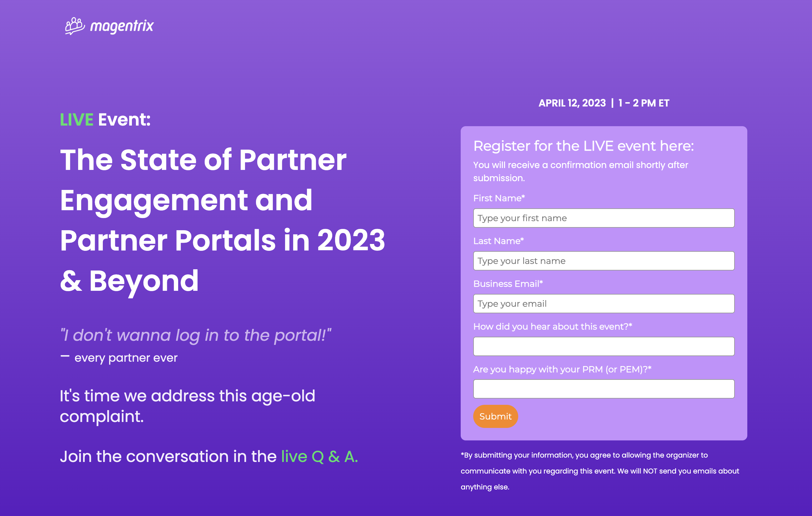Select the Business Email text box
Image resolution: width=812 pixels, height=516 pixels.
click(x=604, y=304)
